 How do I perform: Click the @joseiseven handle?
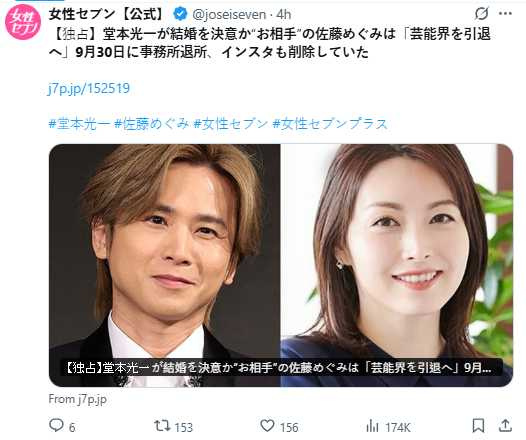(229, 14)
